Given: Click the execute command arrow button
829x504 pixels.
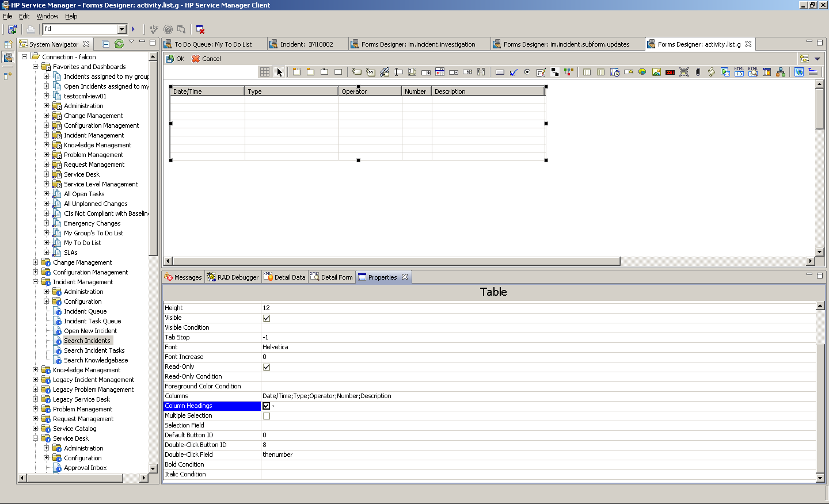Looking at the screenshot, I should pos(133,29).
